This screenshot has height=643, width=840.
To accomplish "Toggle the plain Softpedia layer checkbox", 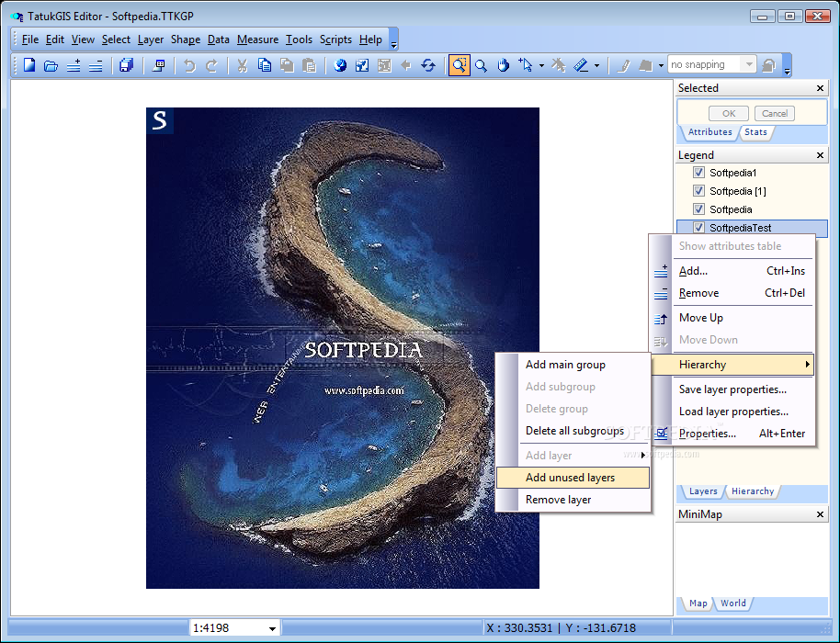I will point(698,209).
